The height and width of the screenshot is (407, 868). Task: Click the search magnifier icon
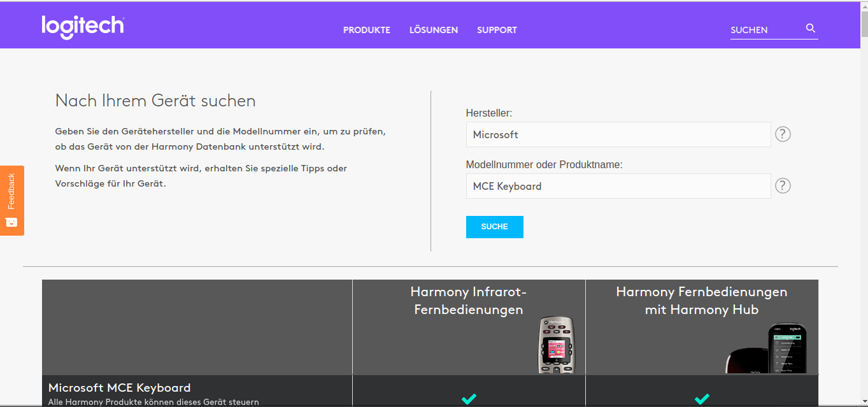[x=811, y=28]
